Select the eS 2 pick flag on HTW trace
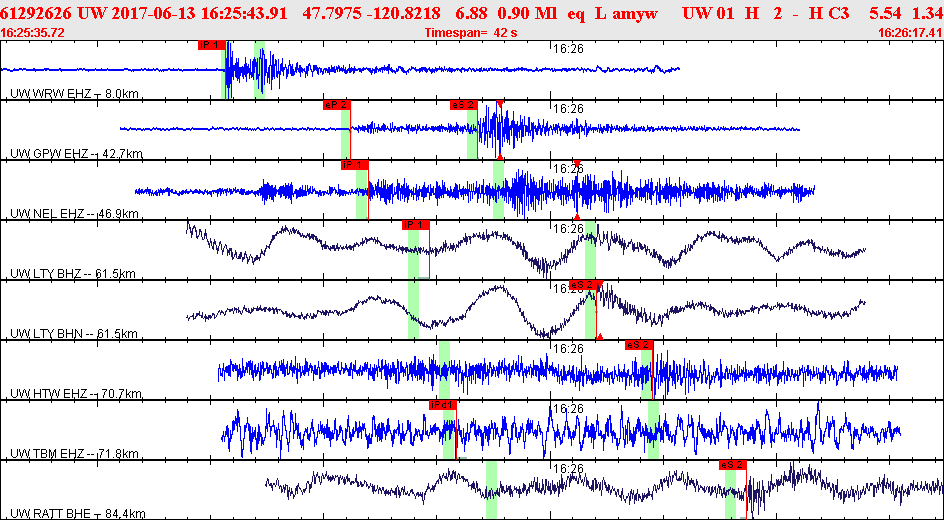 click(x=639, y=345)
